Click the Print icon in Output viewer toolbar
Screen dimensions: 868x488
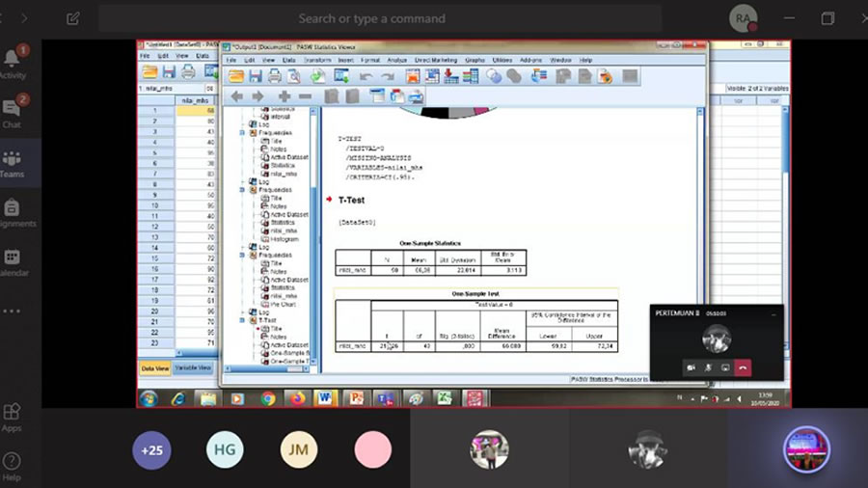click(274, 76)
